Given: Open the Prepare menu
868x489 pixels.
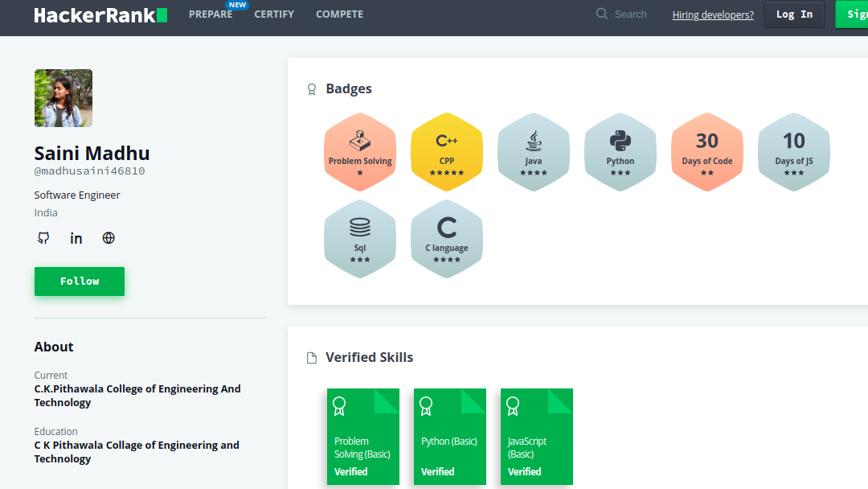Looking at the screenshot, I should click(x=211, y=14).
